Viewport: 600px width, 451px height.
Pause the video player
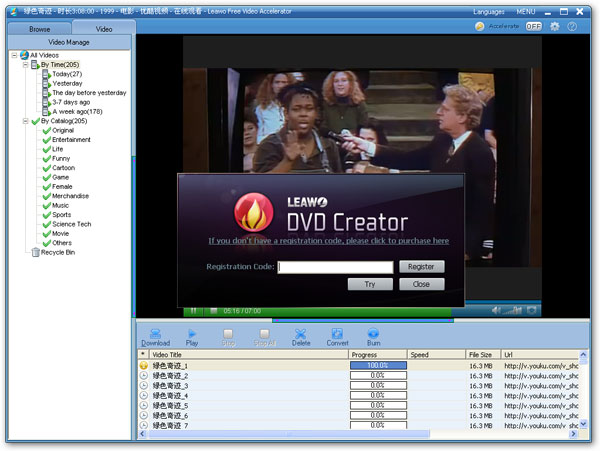194,311
